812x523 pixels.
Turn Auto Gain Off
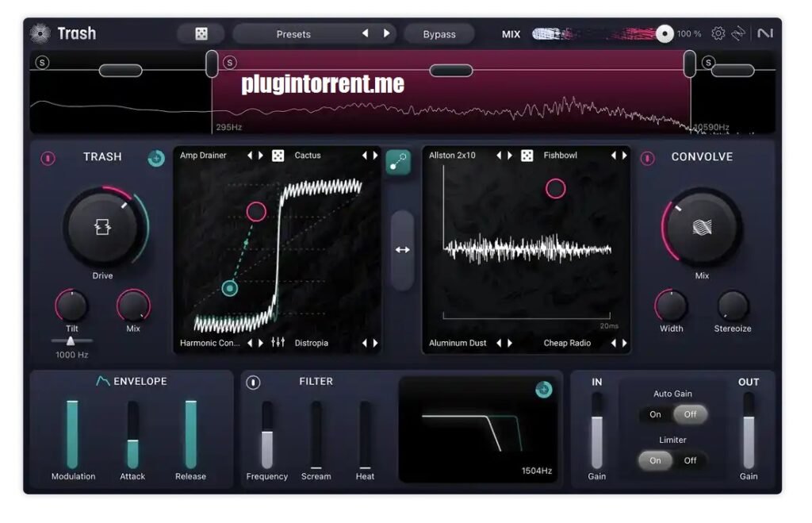point(690,414)
